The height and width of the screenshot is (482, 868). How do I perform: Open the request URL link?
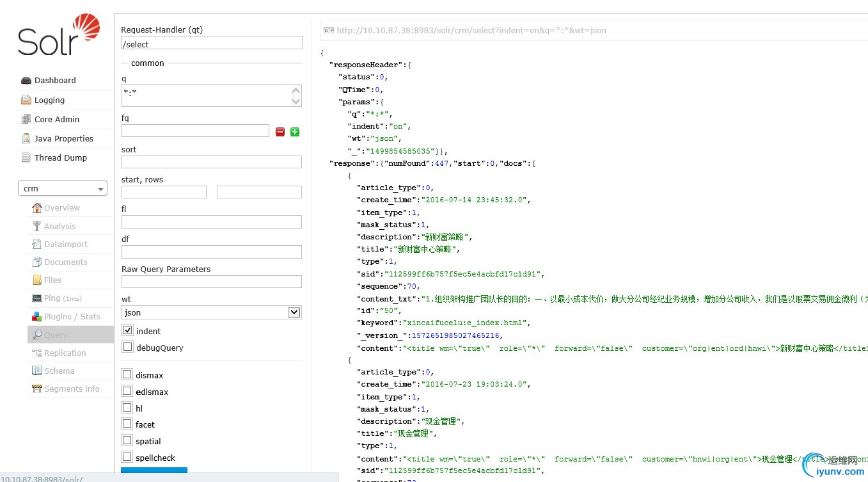[471, 30]
